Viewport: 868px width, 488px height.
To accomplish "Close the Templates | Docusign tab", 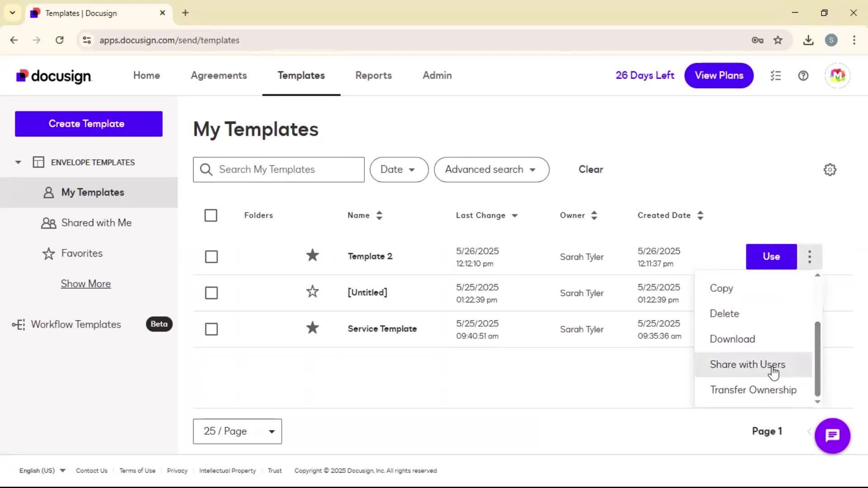I will 162,13.
